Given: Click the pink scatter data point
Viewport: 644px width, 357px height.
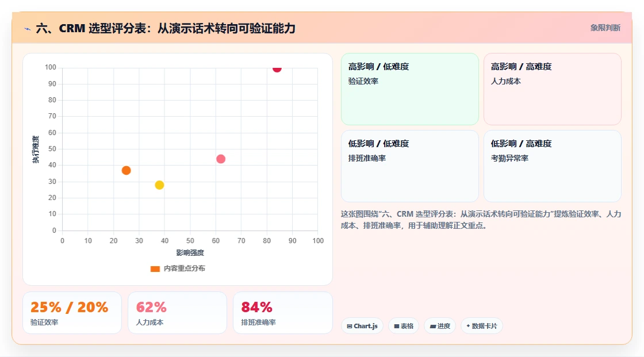Looking at the screenshot, I should 221,159.
